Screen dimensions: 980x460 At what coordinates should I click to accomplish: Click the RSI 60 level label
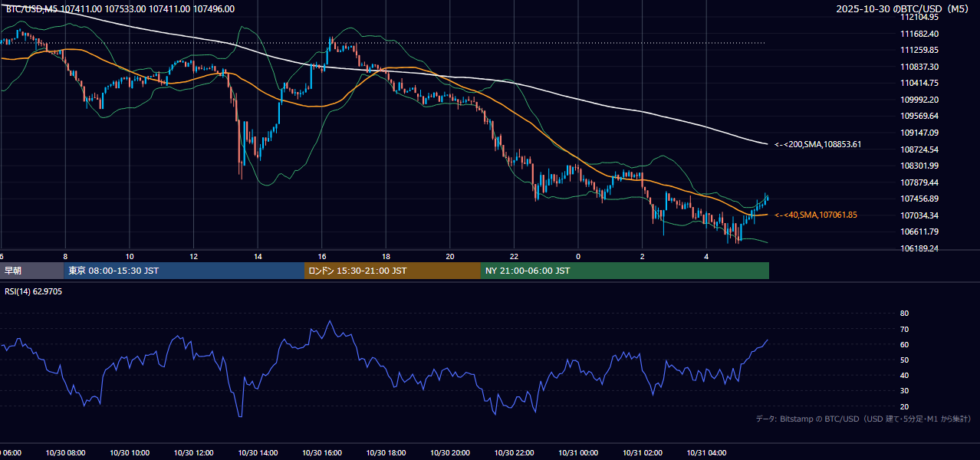point(904,344)
